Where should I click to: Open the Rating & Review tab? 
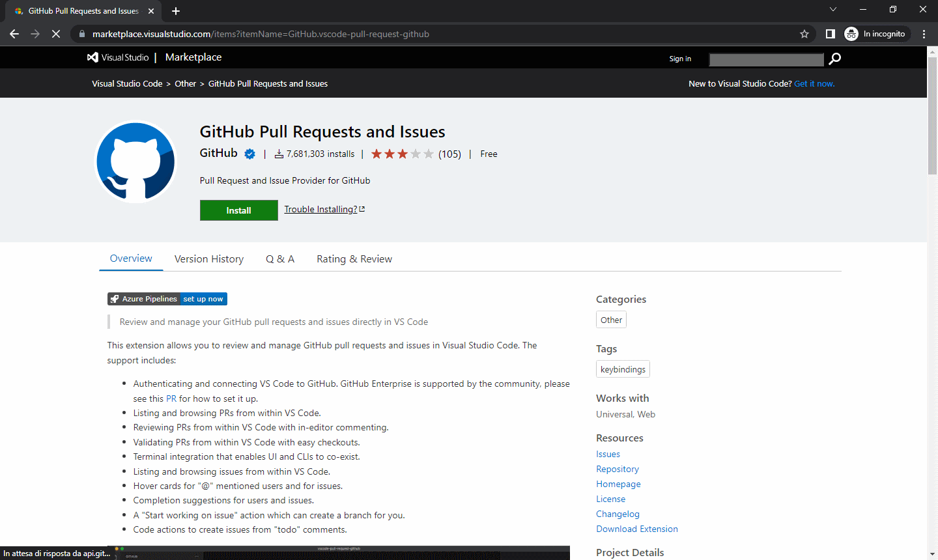coord(354,259)
